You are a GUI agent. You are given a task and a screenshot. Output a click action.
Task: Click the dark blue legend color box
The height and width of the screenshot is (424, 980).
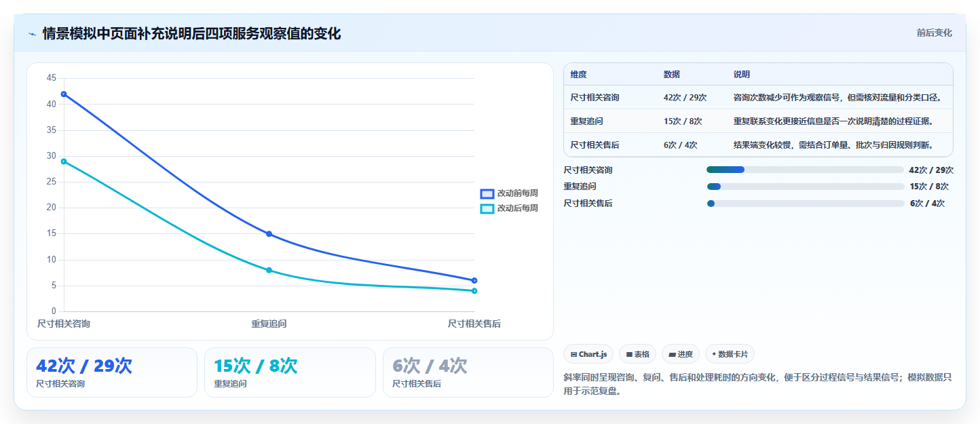tap(487, 193)
